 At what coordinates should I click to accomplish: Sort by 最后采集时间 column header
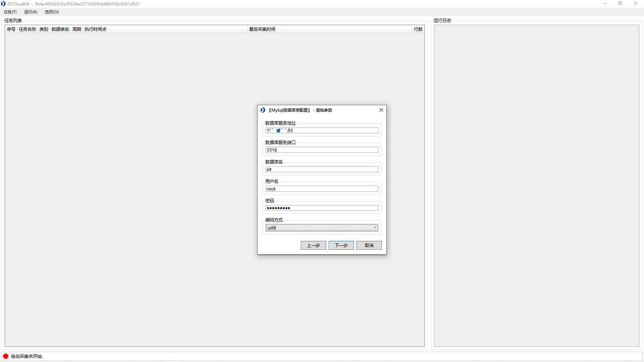tap(330, 29)
